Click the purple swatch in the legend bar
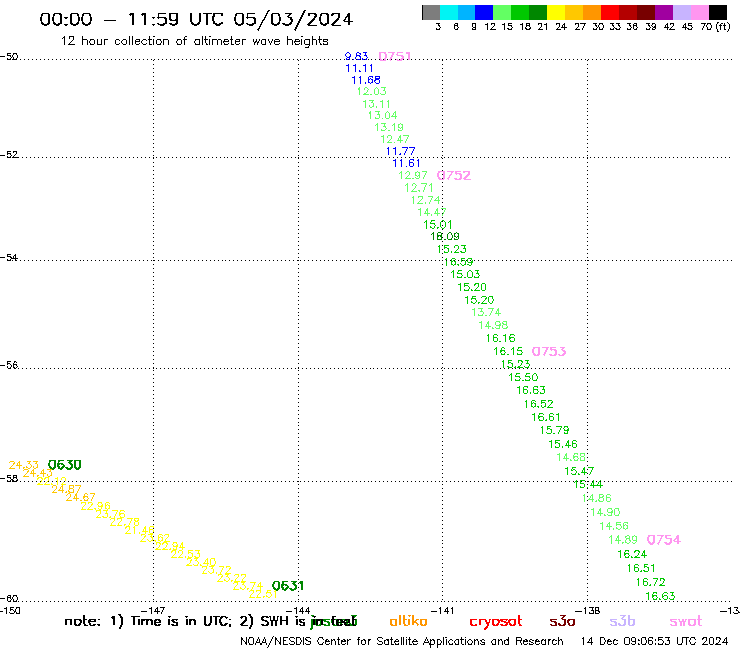740x650 pixels. [664, 12]
